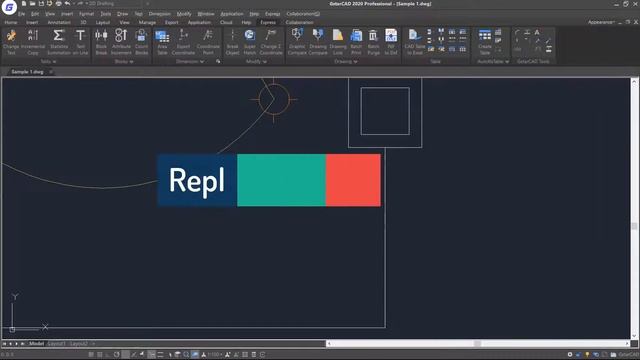Viewport: 640px width, 360px height.
Task: Open the Appearance dropdown
Action: [602, 22]
